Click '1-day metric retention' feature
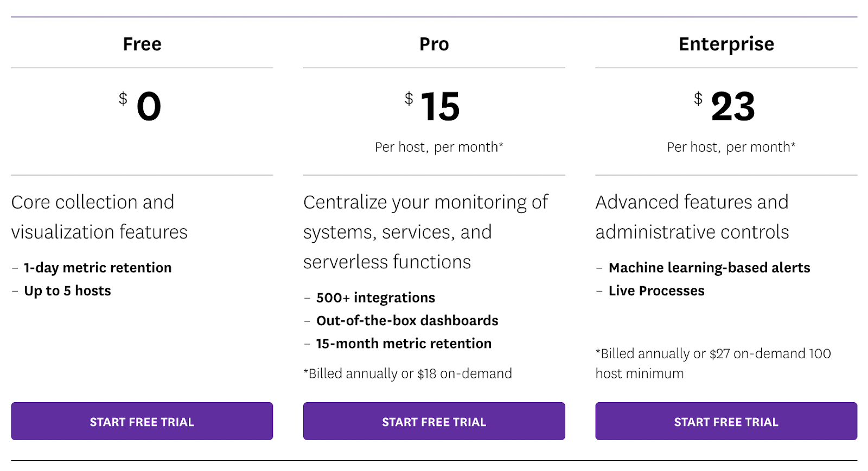This screenshot has width=868, height=471. [x=98, y=268]
